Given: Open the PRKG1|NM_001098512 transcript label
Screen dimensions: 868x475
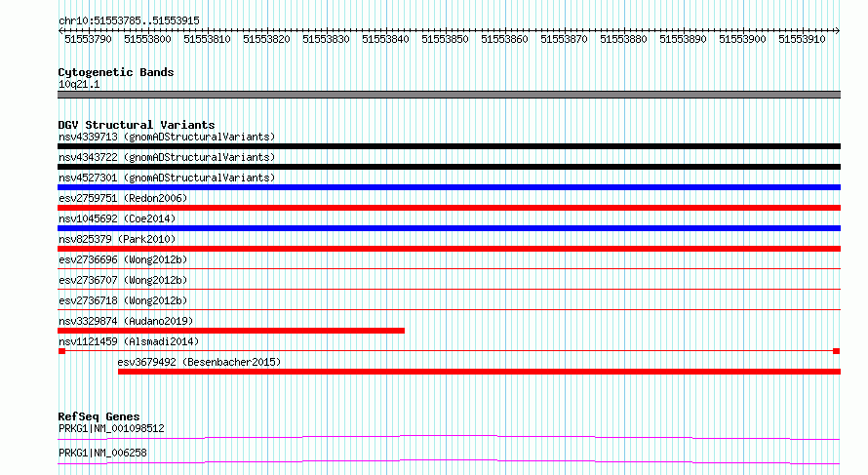Looking at the screenshot, I should (x=111, y=428).
